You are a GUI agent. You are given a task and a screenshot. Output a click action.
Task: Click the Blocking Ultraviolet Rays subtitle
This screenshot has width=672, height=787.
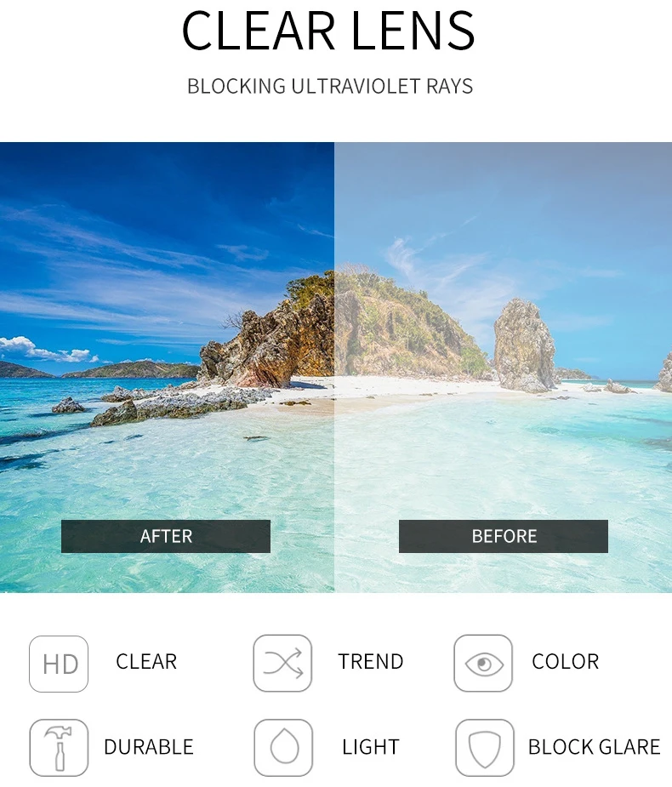330,86
